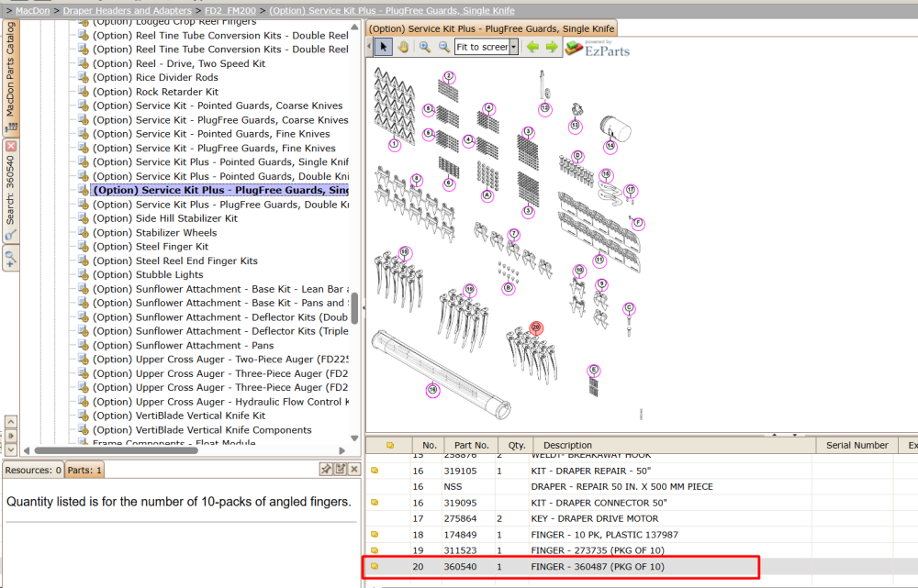Open the Fit to screen zoom dropdown
The image size is (918, 588).
pos(513,47)
